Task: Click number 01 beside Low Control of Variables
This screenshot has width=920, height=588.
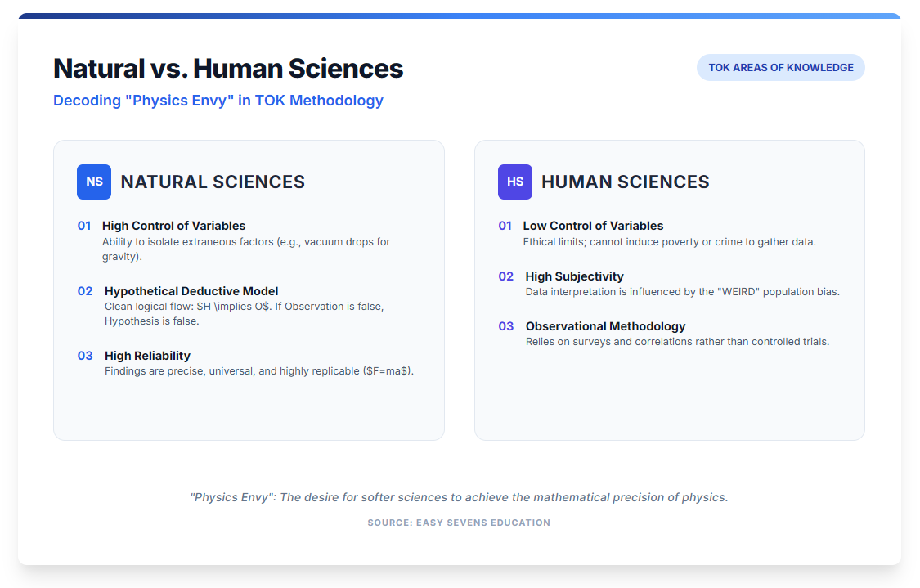Action: [x=505, y=226]
